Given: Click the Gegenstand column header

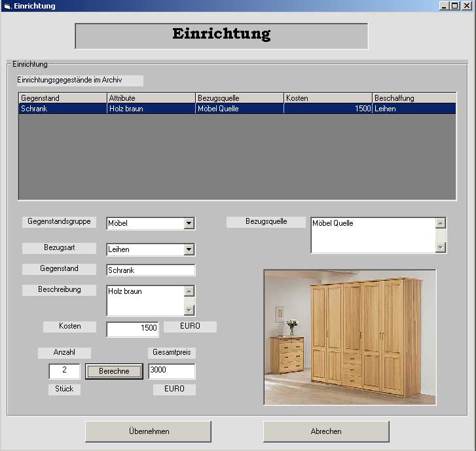Looking at the screenshot, I should pos(62,98).
